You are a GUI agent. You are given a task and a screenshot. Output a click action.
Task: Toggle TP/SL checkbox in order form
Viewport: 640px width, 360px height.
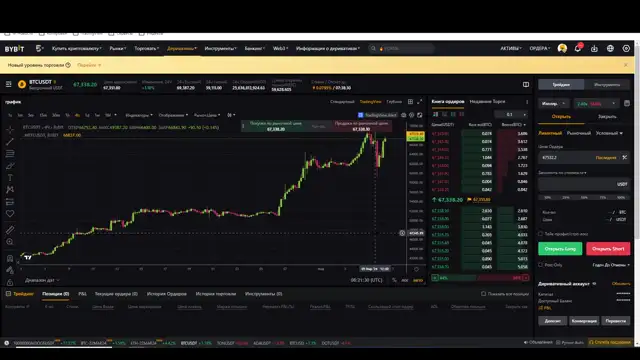pos(540,234)
